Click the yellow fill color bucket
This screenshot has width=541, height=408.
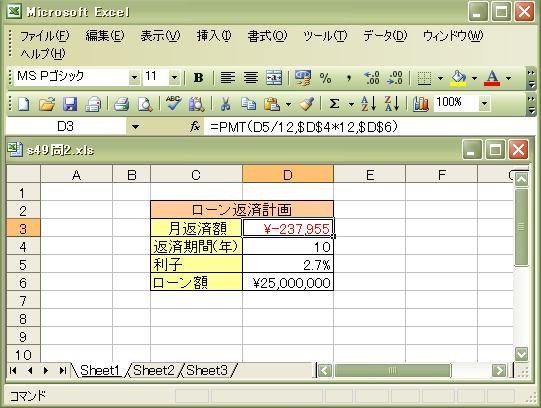point(459,78)
